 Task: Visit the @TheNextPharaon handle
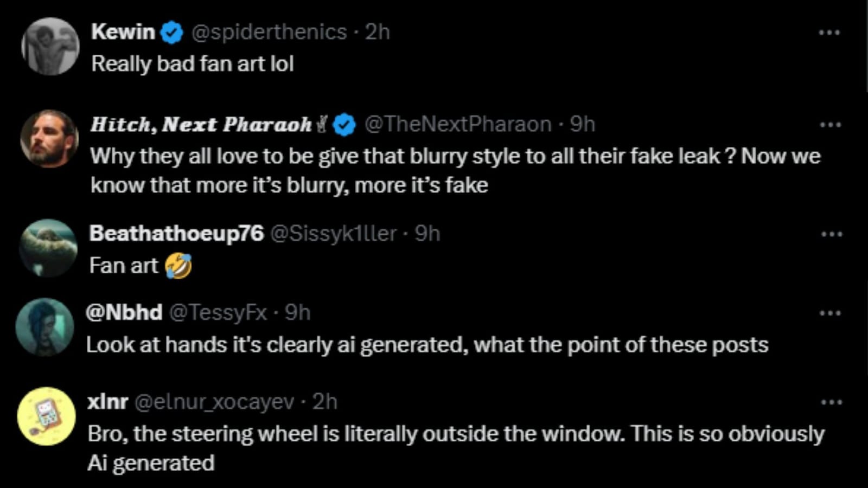[458, 125]
